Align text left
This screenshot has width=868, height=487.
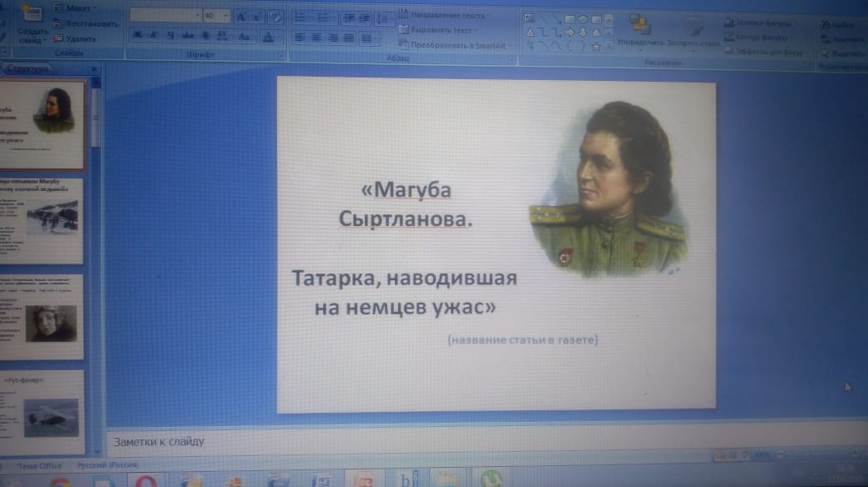click(x=300, y=38)
